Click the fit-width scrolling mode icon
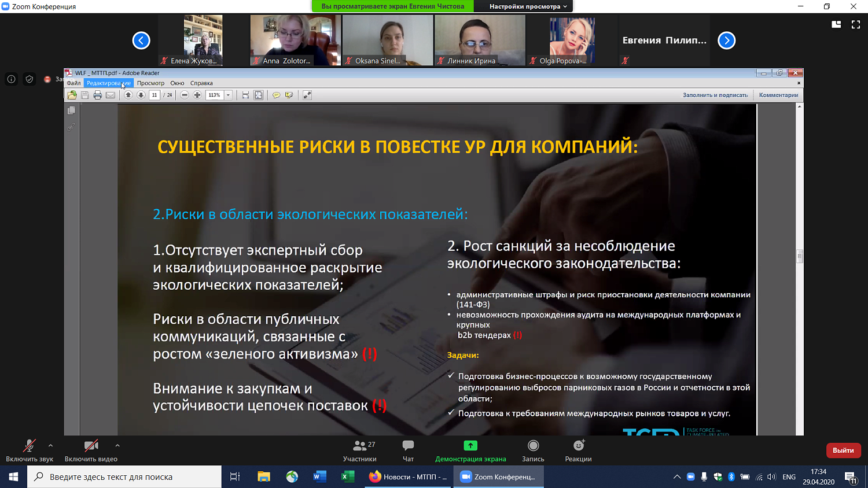 pos(246,95)
